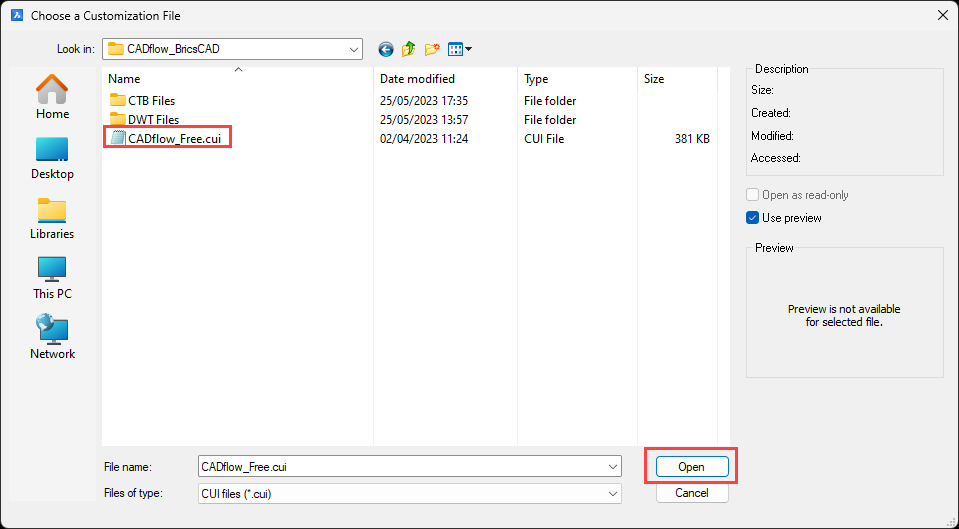Open Home in the places sidebar
The width and height of the screenshot is (959, 529).
(x=52, y=97)
